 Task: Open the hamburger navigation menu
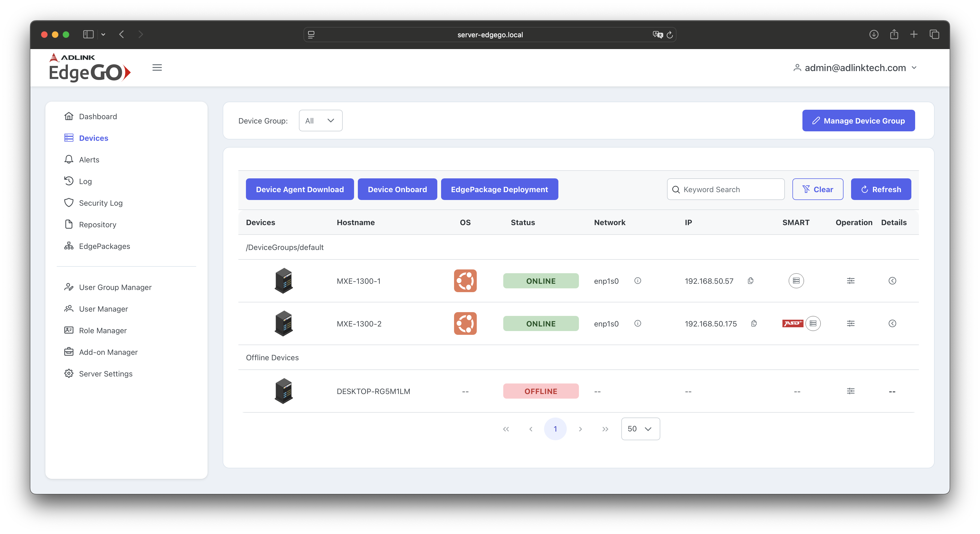click(x=157, y=67)
